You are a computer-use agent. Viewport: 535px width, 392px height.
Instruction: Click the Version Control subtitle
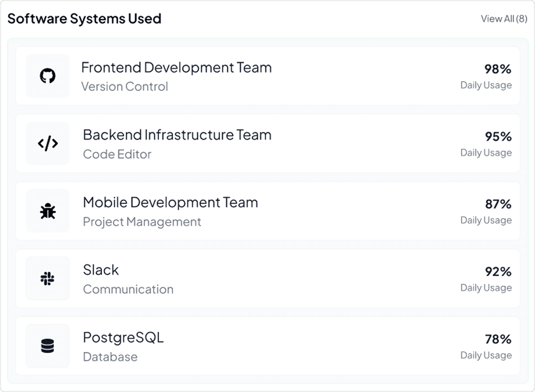click(x=125, y=87)
